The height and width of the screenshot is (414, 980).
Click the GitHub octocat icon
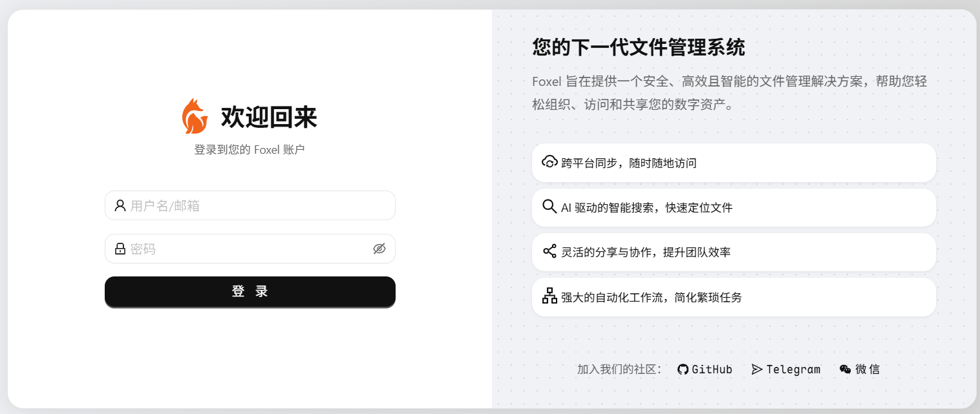click(x=683, y=369)
